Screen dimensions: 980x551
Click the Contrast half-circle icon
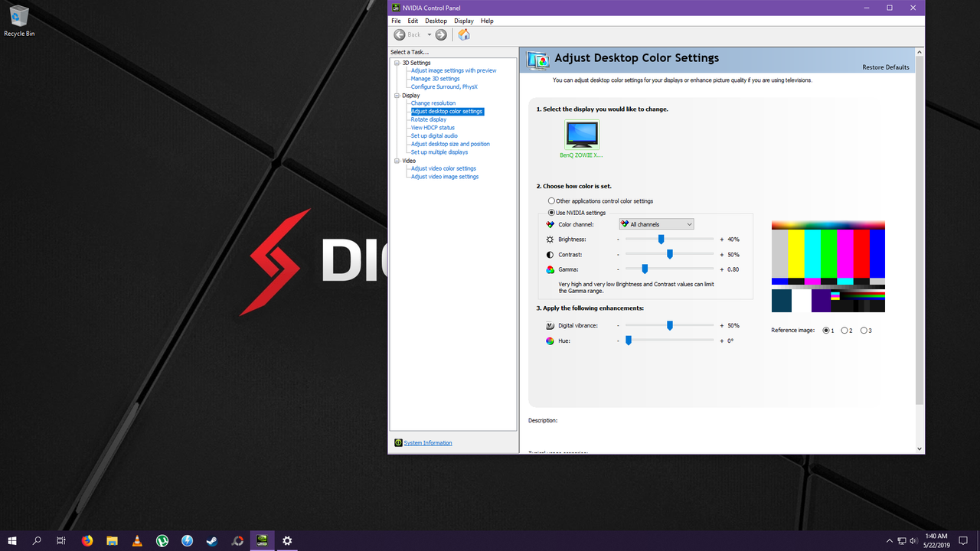tap(550, 254)
